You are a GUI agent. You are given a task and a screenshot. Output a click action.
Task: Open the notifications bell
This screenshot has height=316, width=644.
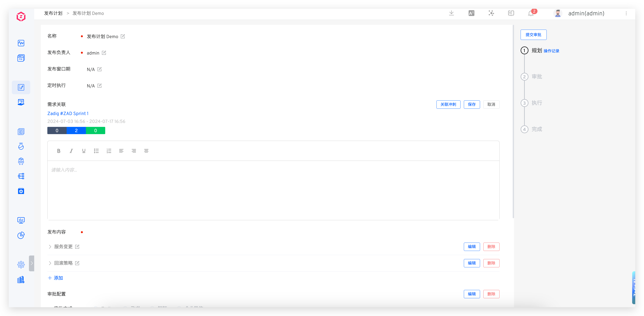pos(531,13)
